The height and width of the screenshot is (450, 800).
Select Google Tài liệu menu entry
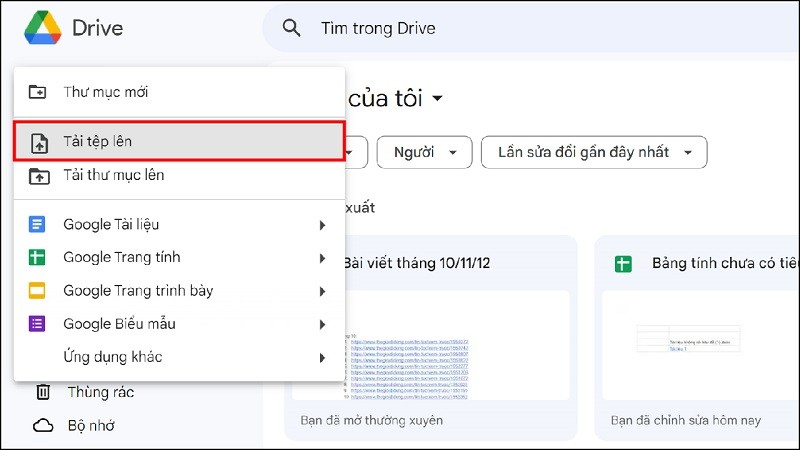(180, 224)
